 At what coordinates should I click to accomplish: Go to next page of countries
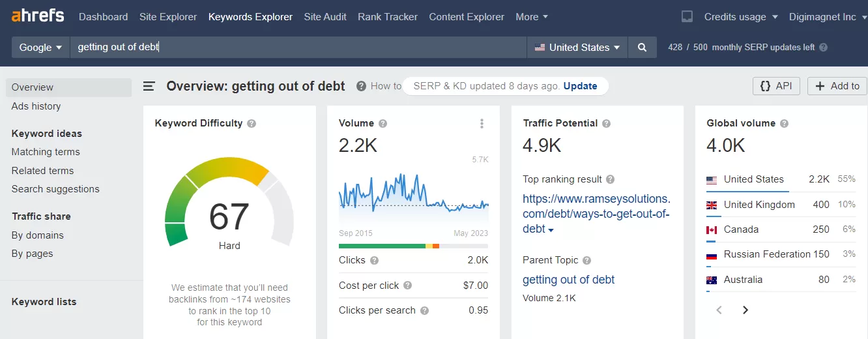pyautogui.click(x=745, y=310)
